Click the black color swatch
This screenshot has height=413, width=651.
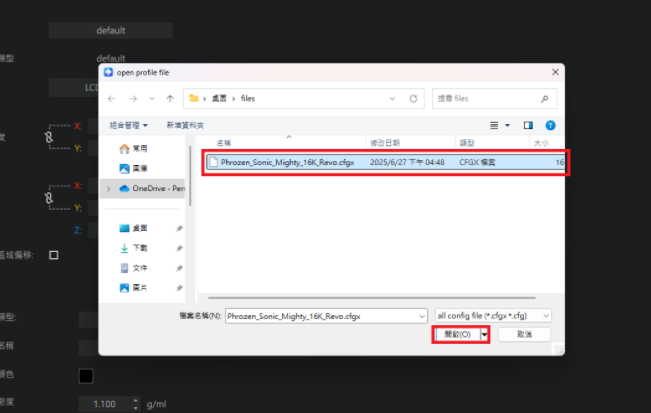point(86,376)
